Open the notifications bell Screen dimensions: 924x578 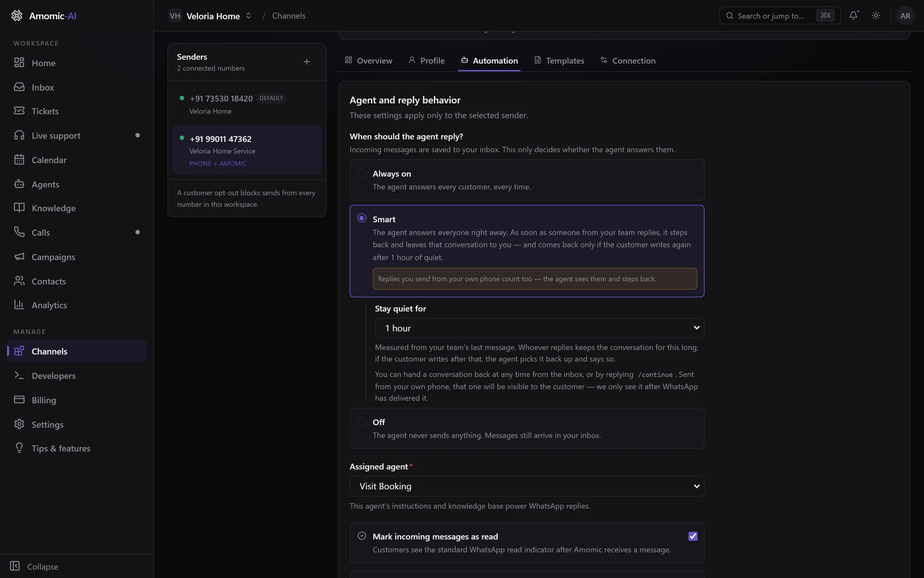853,15
